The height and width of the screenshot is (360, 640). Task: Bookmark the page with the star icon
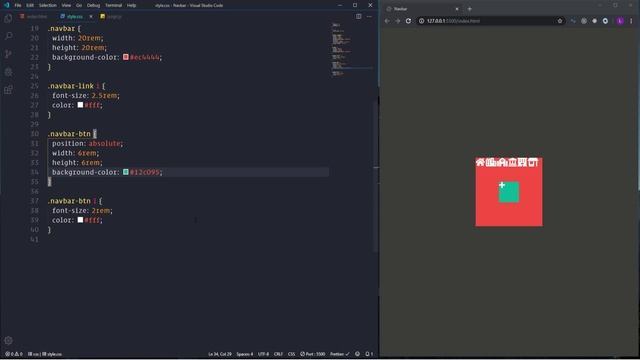560,21
